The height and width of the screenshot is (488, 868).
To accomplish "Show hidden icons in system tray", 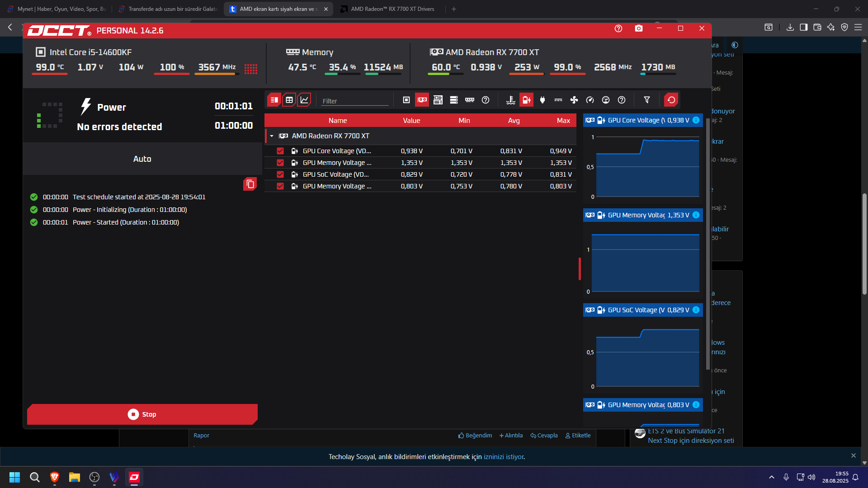I will (772, 477).
